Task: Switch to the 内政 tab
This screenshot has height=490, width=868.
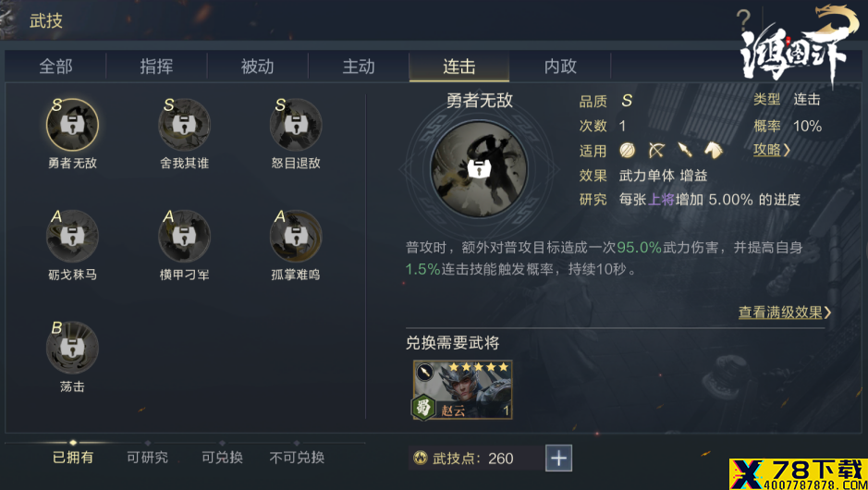Action: pyautogui.click(x=560, y=67)
